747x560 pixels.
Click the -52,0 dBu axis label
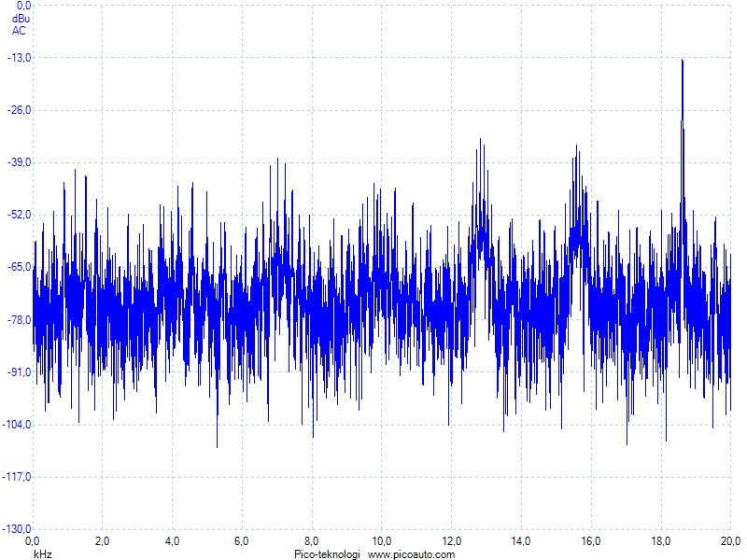pyautogui.click(x=20, y=215)
